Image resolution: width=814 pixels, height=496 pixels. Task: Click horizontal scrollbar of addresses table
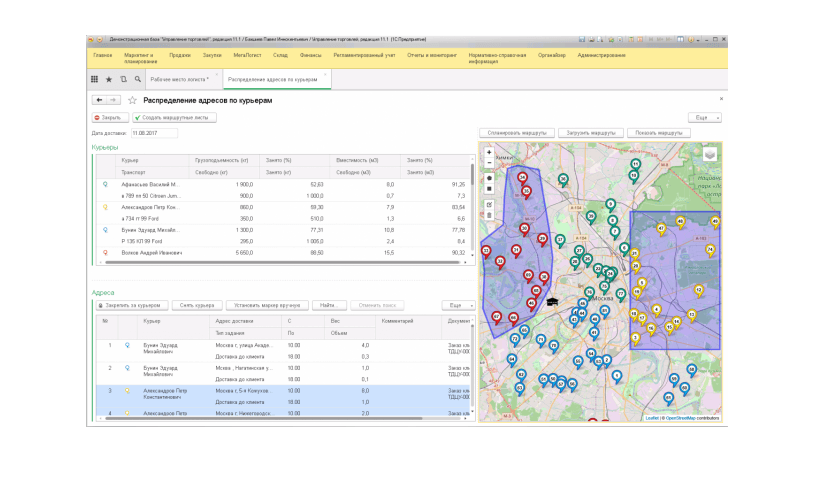coord(264,418)
